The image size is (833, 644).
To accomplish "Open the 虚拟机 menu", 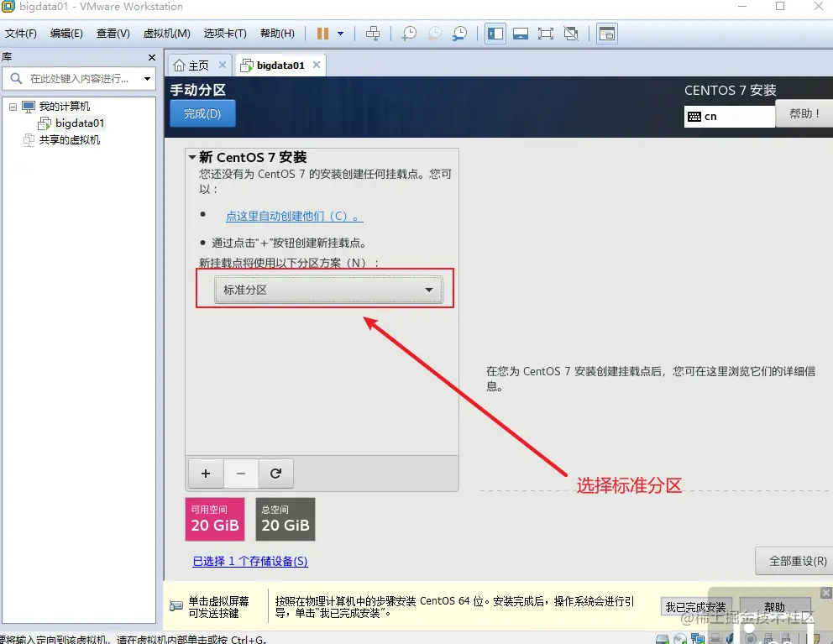I will (165, 33).
